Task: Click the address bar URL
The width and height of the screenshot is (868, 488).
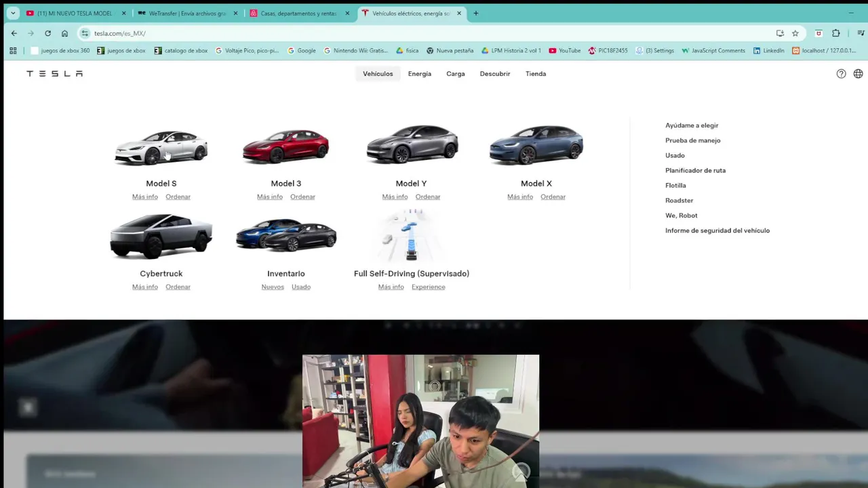Action: pos(120,33)
